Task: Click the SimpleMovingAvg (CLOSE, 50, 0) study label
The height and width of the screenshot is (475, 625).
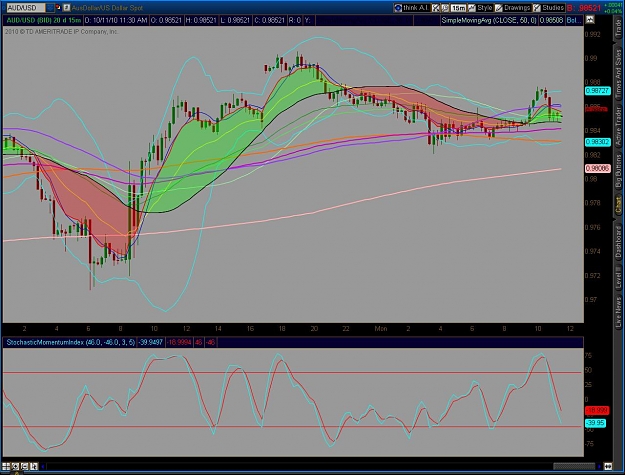Action: pyautogui.click(x=489, y=20)
